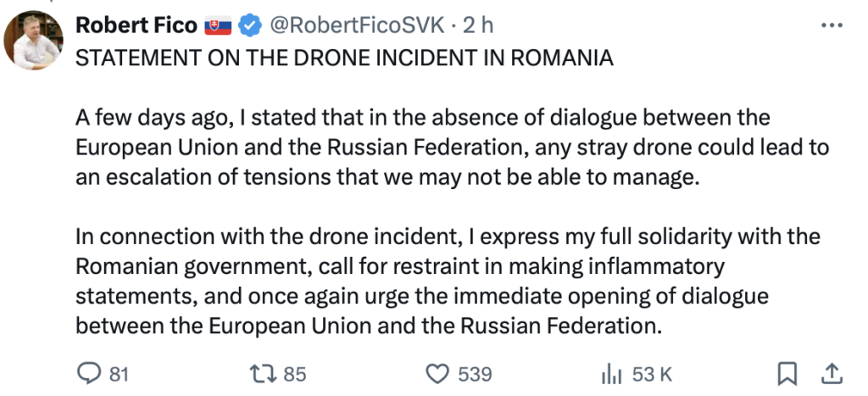Viewport: 868px width, 396px height.
Task: Open the three-dot more options menu
Action: [832, 25]
